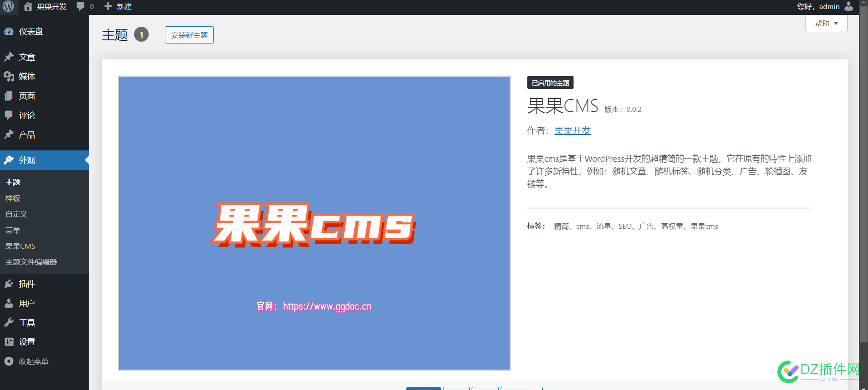Viewport: 868px width, 390px height.
Task: Open 工具 menu item
Action: (44, 323)
